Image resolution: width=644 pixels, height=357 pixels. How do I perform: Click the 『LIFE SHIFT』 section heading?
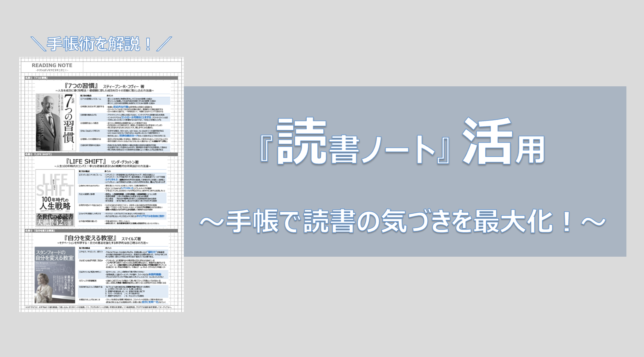click(x=86, y=162)
